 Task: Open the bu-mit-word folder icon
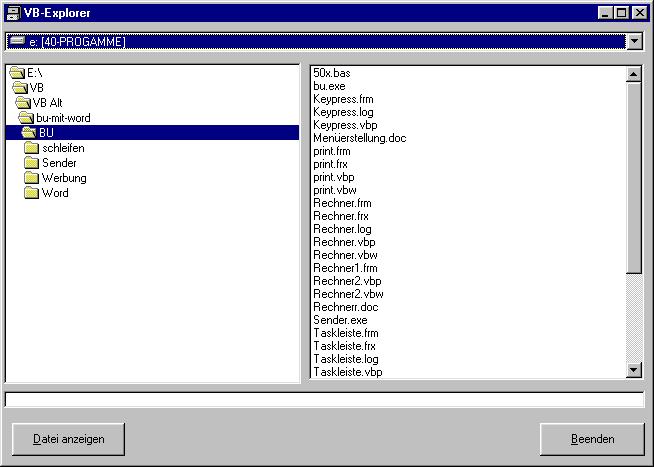26,118
